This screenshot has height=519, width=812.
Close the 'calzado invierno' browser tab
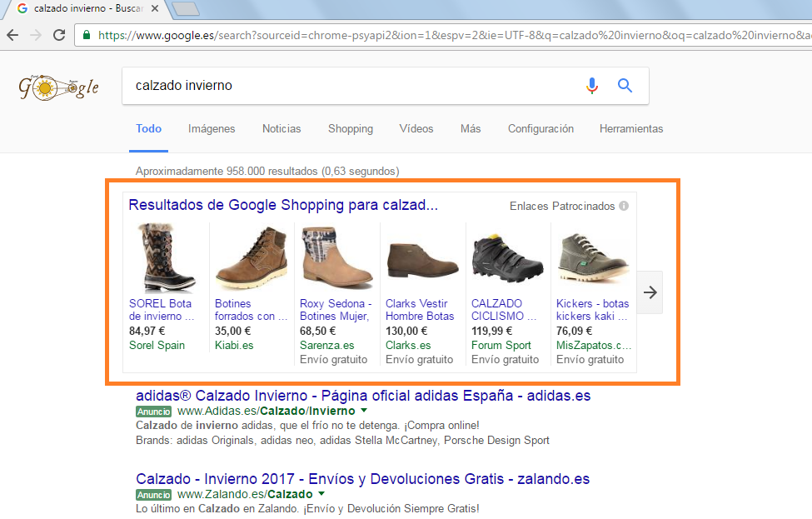coord(154,8)
